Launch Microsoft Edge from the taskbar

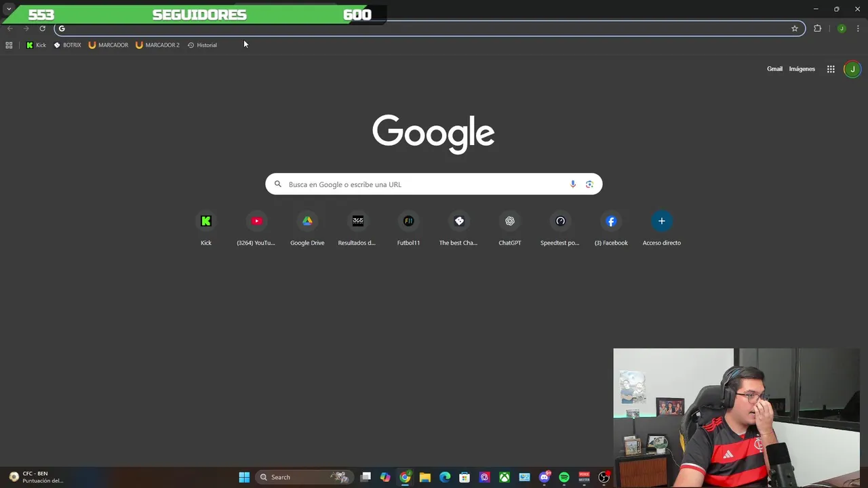pyautogui.click(x=445, y=477)
